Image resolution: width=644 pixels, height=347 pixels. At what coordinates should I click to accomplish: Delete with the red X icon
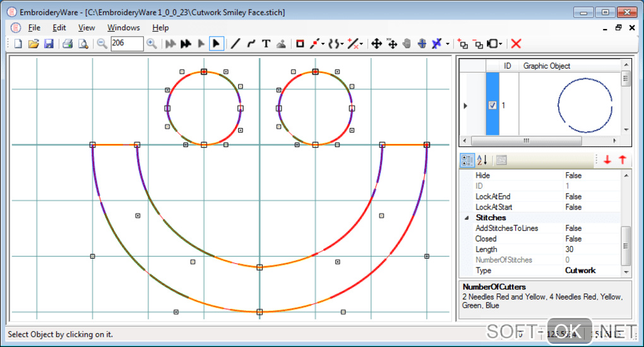pyautogui.click(x=516, y=44)
